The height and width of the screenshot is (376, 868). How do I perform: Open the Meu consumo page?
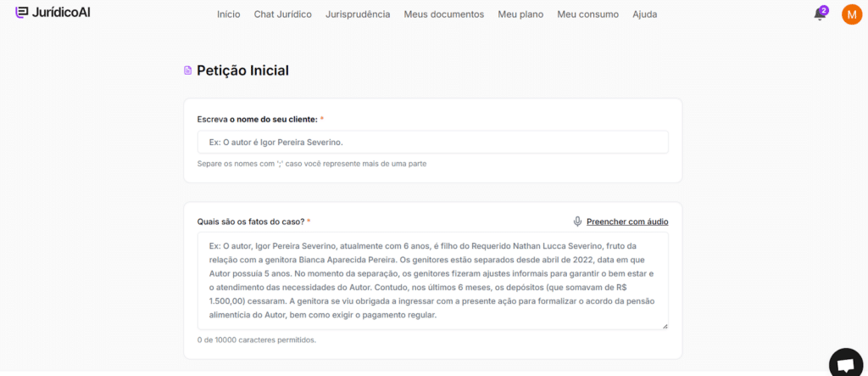click(587, 14)
